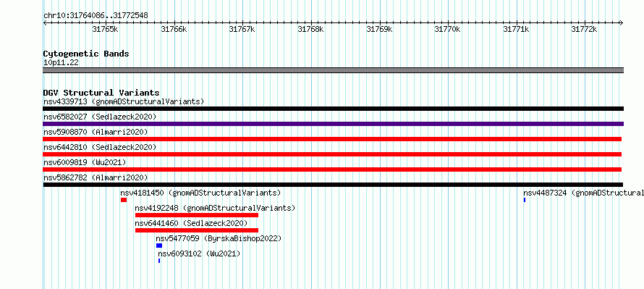Select the gray 10p11.22 cytogenetic band bar
Screen dimensions: 644x289
[x=334, y=70]
